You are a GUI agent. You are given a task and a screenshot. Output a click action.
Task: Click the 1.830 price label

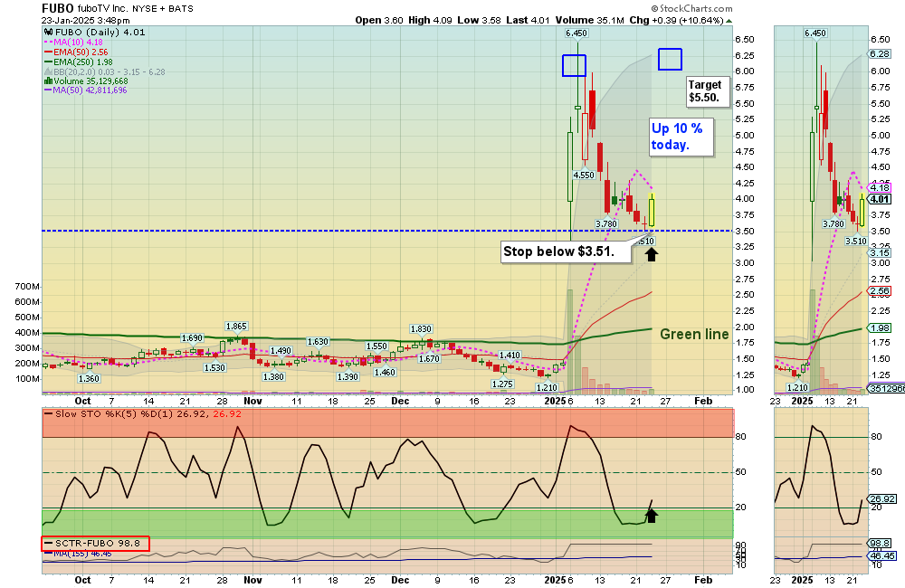tap(421, 329)
